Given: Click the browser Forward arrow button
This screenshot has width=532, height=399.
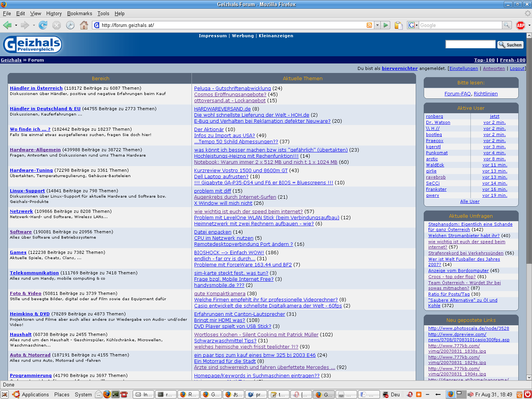Looking at the screenshot, I should [25, 25].
